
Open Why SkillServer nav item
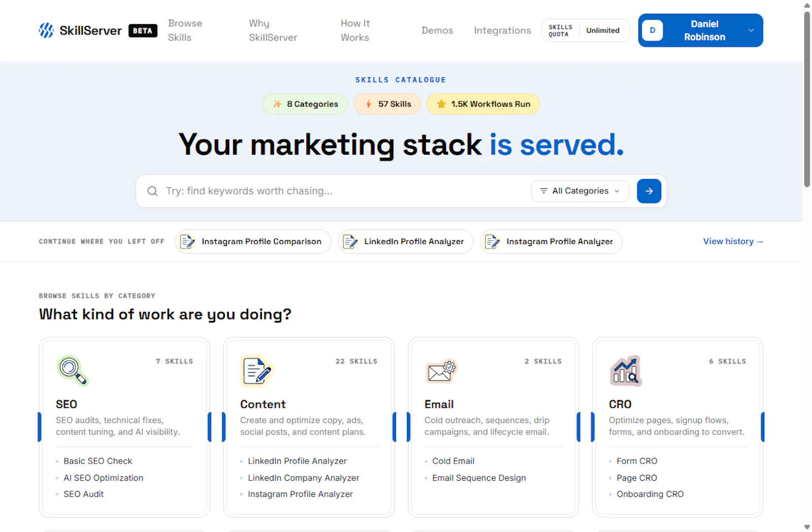273,30
